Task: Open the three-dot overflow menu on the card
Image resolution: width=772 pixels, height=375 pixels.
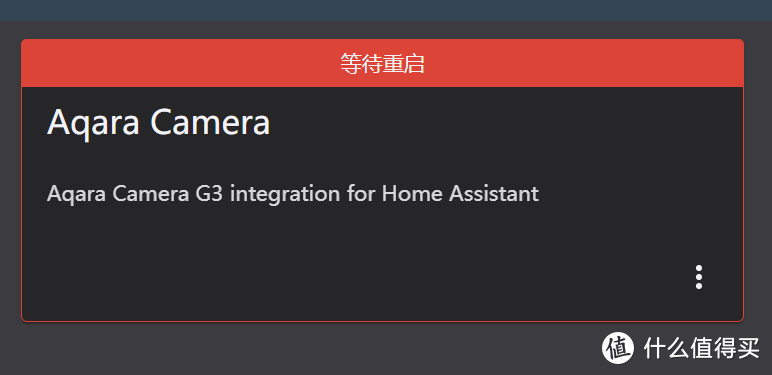Action: [x=699, y=277]
